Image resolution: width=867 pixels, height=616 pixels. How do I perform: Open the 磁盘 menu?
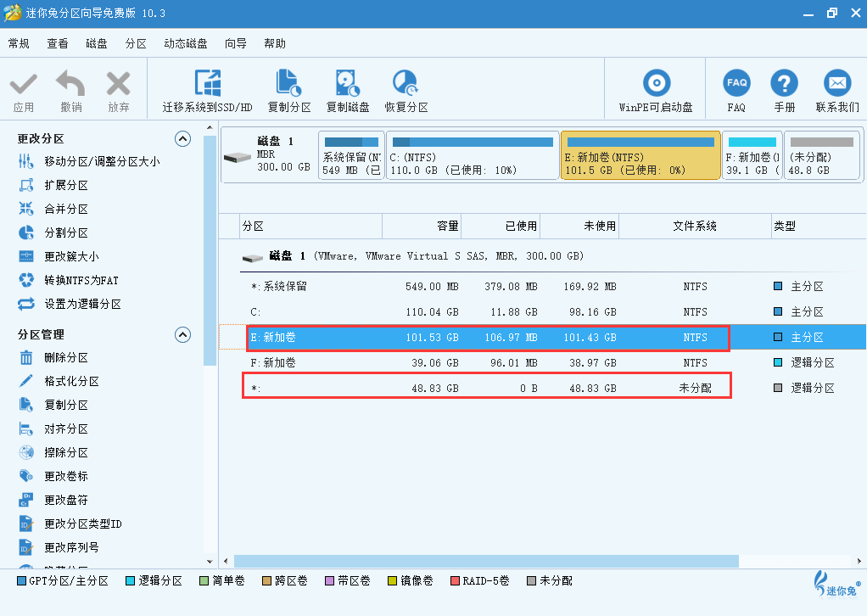tap(96, 43)
